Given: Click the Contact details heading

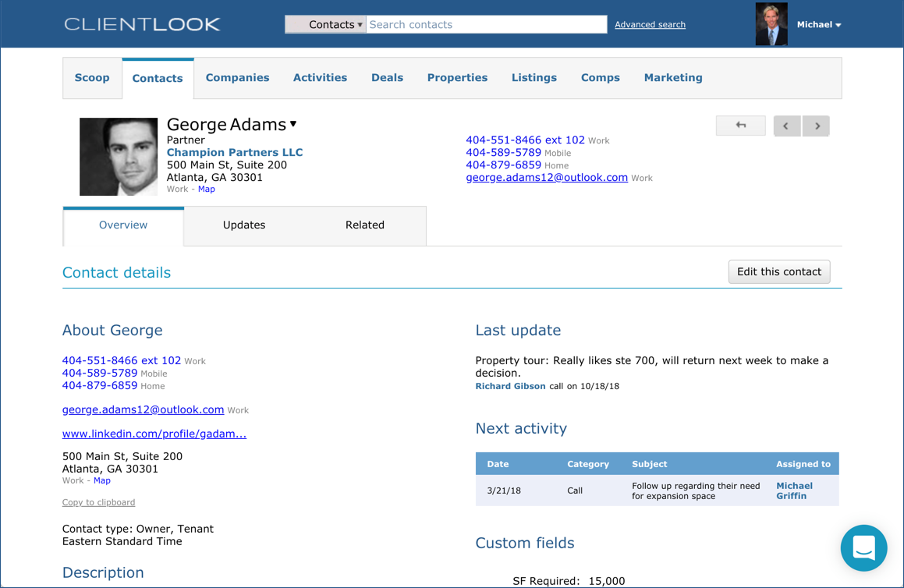Looking at the screenshot, I should click(x=116, y=273).
